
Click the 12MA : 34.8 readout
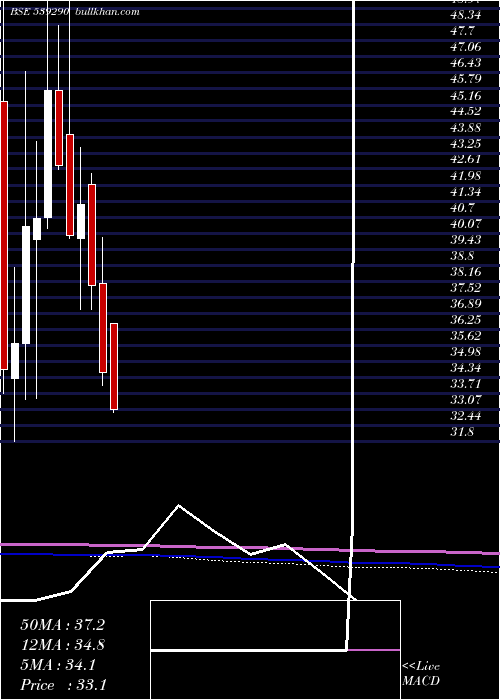click(63, 645)
